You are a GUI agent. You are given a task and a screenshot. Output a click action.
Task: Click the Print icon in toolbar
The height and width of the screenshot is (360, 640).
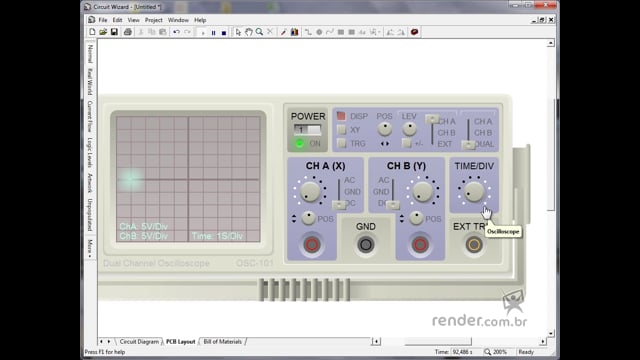click(128, 32)
